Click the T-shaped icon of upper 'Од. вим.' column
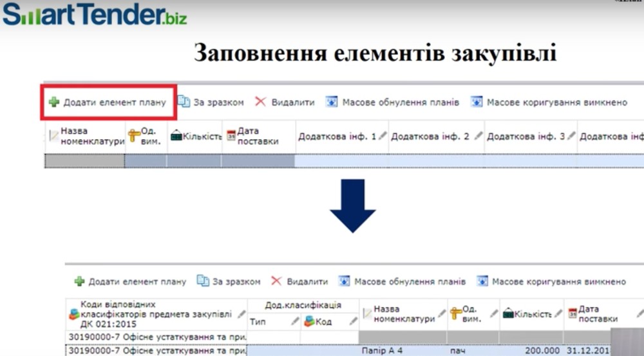This screenshot has width=644, height=356. click(134, 135)
